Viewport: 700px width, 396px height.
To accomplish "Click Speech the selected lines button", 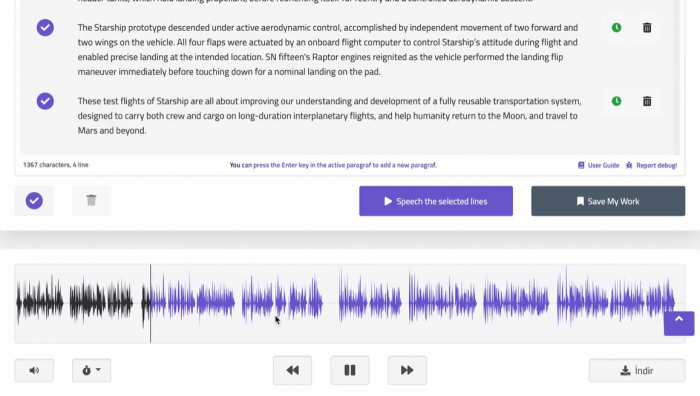I will tap(436, 201).
